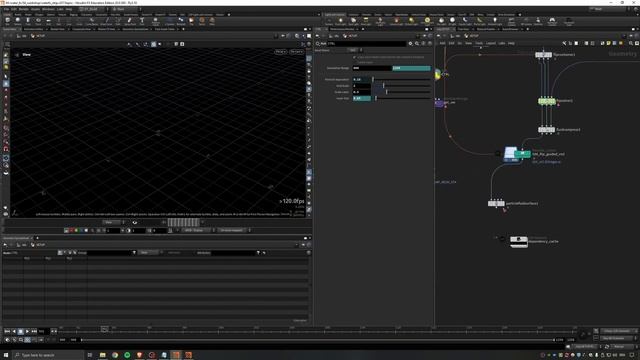Image resolution: width=640 pixels, height=360 pixels.
Task: Select the Metaball shelf tool
Action: point(181,21)
